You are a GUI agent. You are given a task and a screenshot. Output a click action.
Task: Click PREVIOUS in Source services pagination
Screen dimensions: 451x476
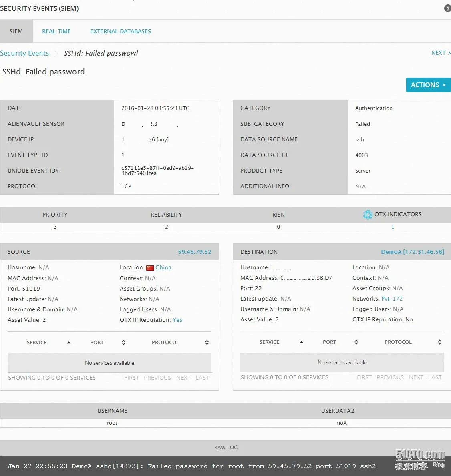click(x=157, y=378)
